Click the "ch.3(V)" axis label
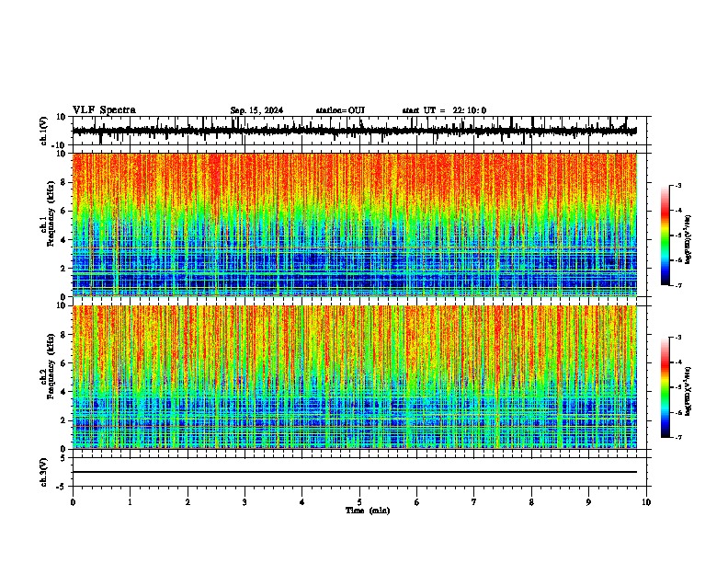The width and height of the screenshot is (728, 563). click(x=44, y=472)
